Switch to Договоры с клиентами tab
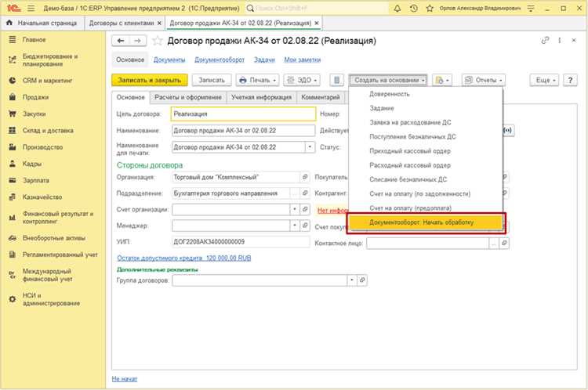This screenshot has height=390, width=588. point(121,23)
